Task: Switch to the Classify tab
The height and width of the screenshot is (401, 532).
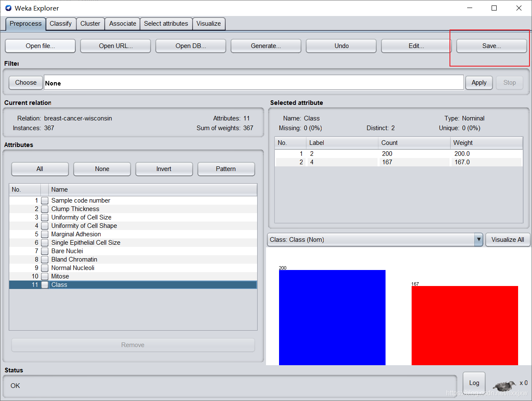Action: [61, 24]
